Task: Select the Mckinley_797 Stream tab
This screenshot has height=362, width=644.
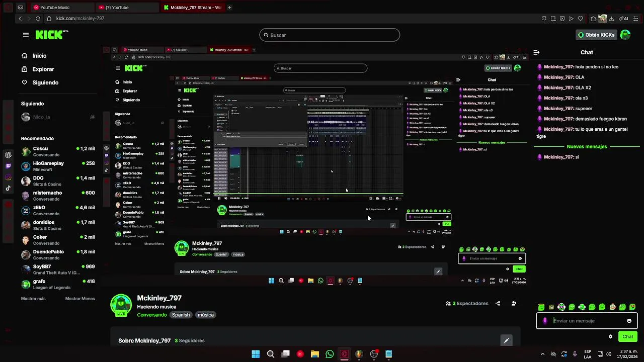Action: [x=193, y=8]
